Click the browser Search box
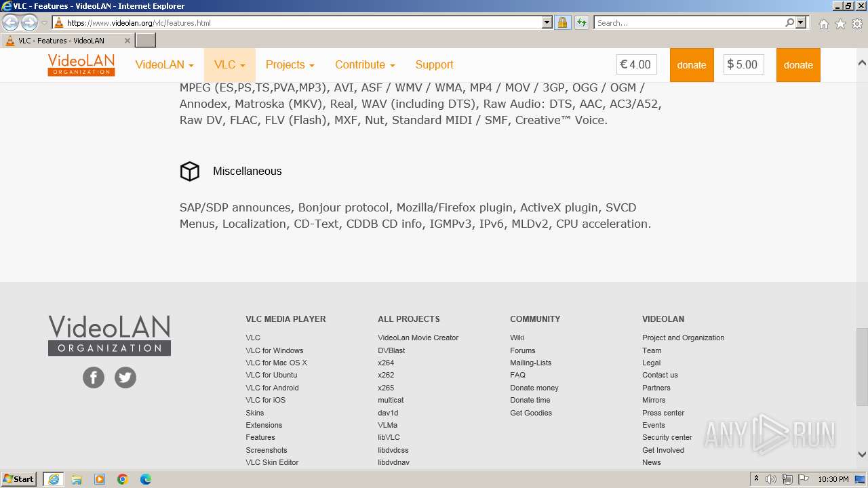The width and height of the screenshot is (868, 488). click(x=689, y=22)
